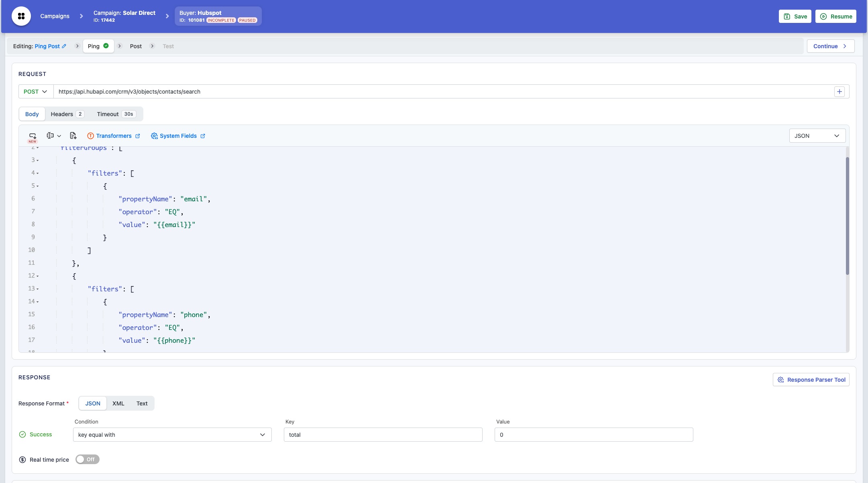Open the POST method dropdown
Image resolution: width=868 pixels, height=483 pixels.
tap(36, 92)
